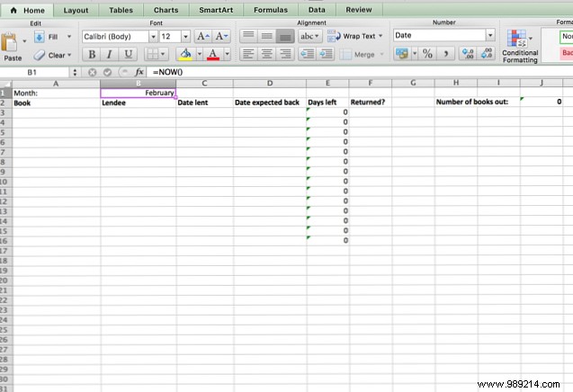
Task: Switch to Formulas ribbon tab
Action: click(x=271, y=10)
